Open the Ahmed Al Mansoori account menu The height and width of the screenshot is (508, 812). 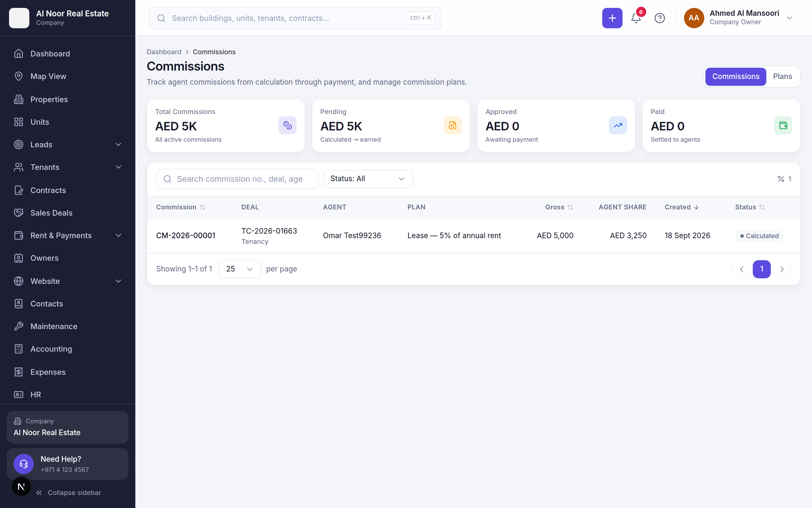click(x=738, y=18)
